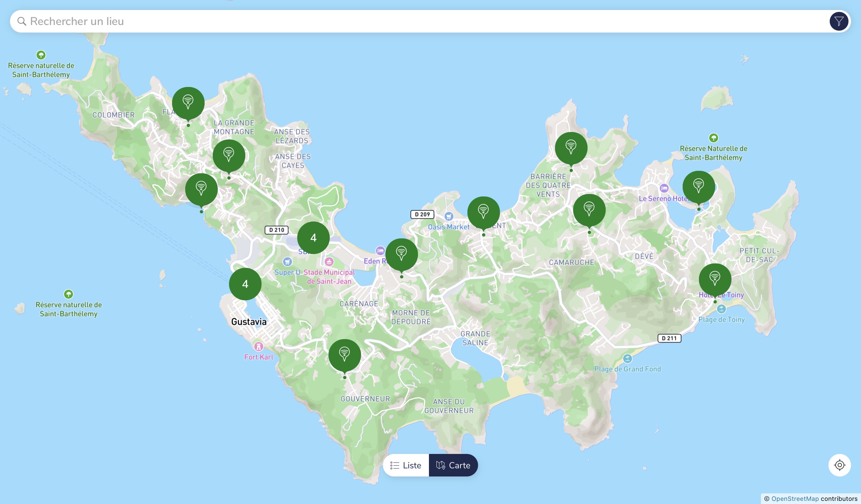Image resolution: width=861 pixels, height=504 pixels.
Task: Select the Carte view tab
Action: 453,466
